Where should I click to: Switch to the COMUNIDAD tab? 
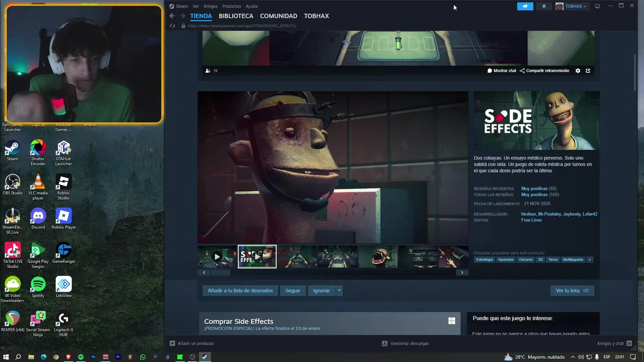coord(279,16)
